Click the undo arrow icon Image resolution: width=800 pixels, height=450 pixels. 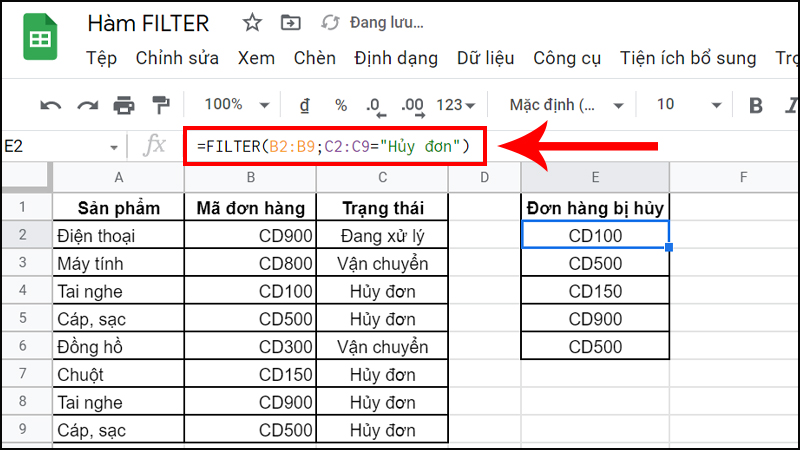pos(50,105)
